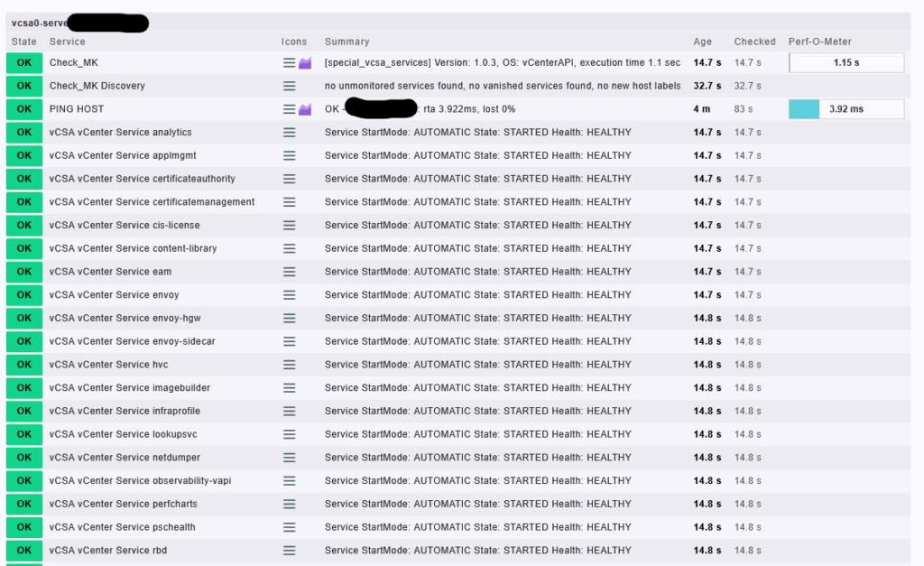Image resolution: width=924 pixels, height=566 pixels.
Task: Click the OK state badge for PING HOST
Action: pyautogui.click(x=24, y=109)
